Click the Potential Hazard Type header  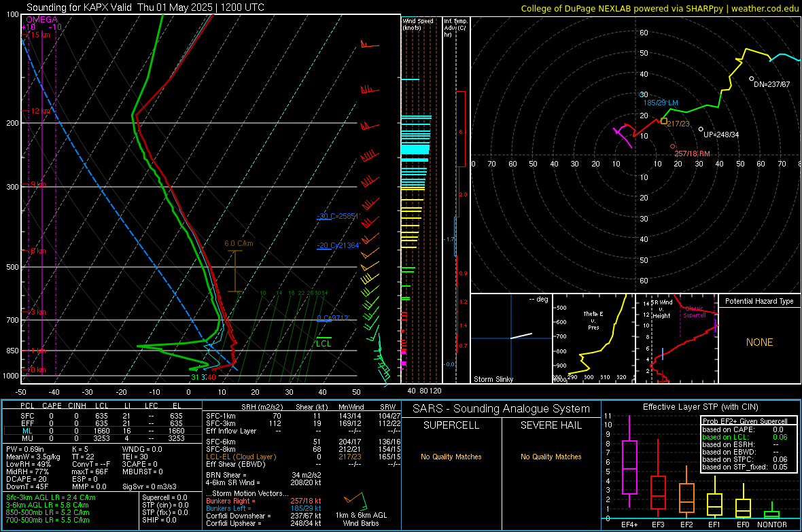(x=759, y=301)
